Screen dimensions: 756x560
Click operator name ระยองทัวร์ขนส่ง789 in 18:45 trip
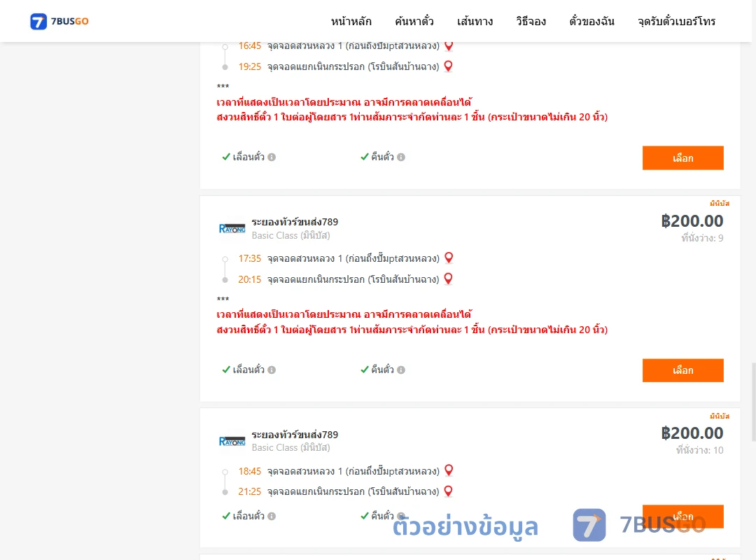click(295, 435)
